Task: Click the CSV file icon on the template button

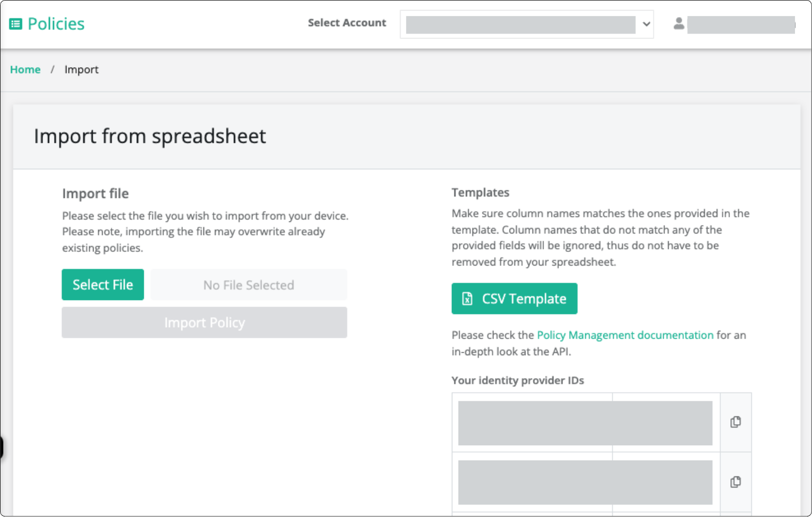Action: (x=466, y=299)
